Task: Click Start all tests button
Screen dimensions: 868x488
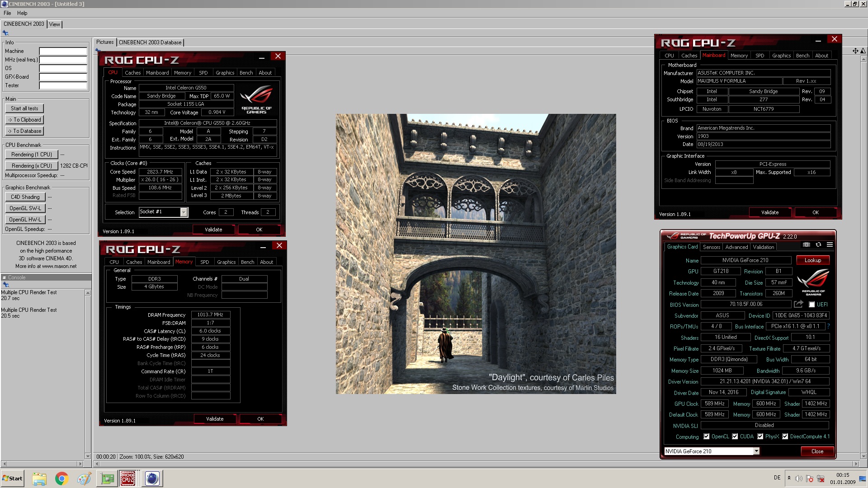Action: click(24, 108)
